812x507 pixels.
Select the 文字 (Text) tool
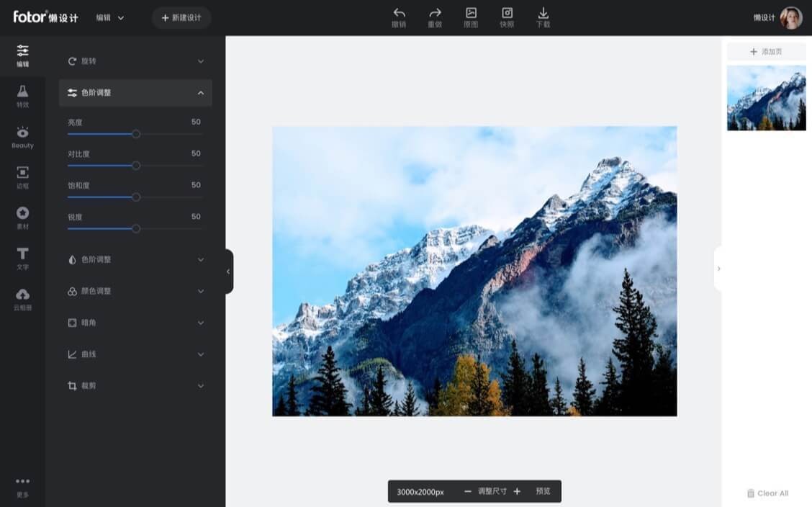click(x=22, y=258)
